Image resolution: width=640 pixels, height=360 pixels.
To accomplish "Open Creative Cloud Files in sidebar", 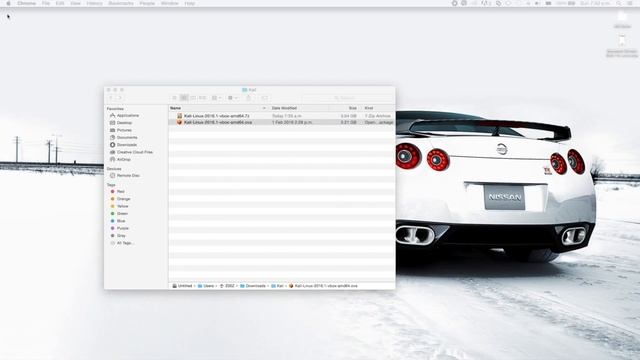I will tap(131, 152).
